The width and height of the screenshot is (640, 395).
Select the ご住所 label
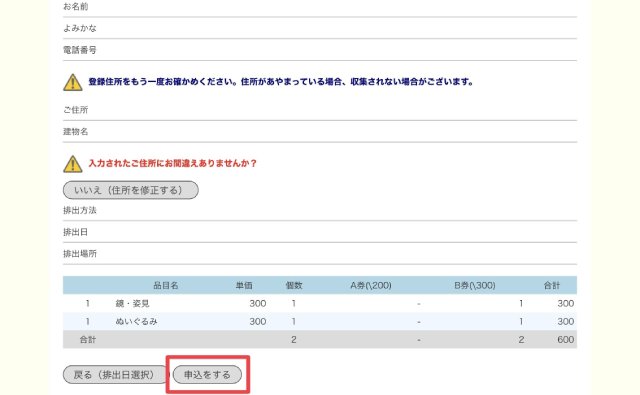(76, 110)
